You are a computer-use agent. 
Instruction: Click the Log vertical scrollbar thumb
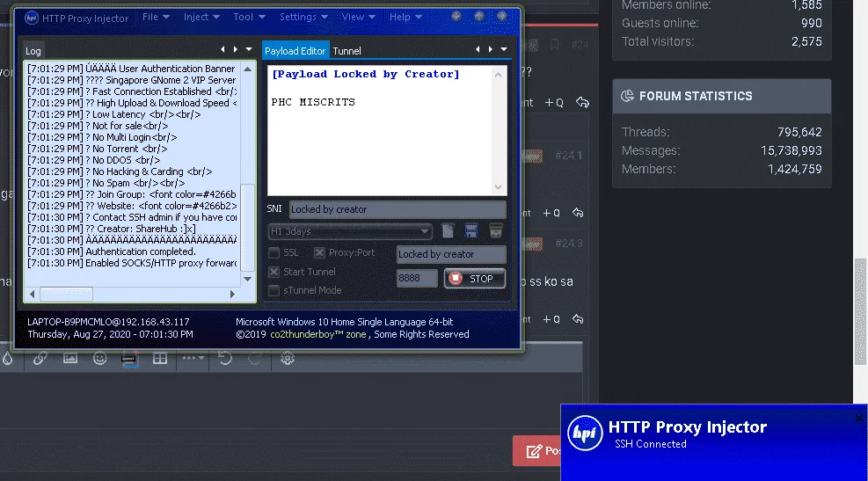point(247,228)
